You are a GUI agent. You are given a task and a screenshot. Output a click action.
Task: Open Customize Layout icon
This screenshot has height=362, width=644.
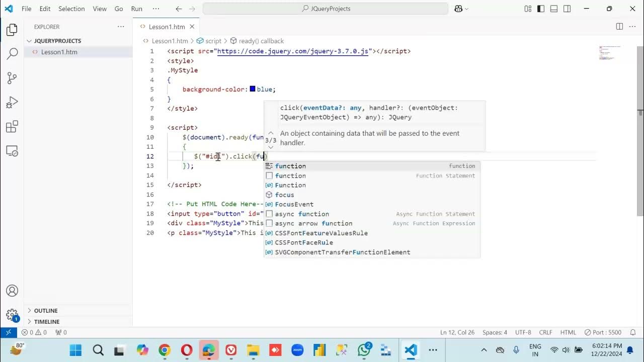pos(528,9)
